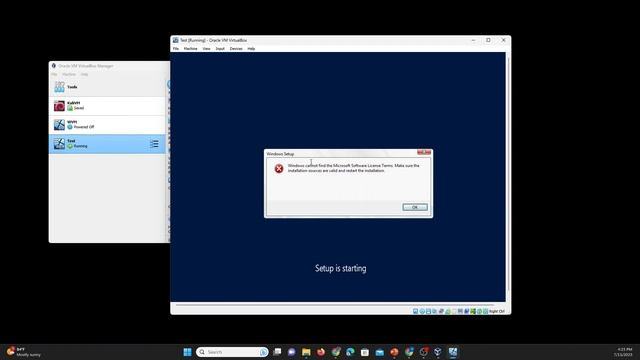Open File menu in VirtualBox Manager window

click(54, 74)
